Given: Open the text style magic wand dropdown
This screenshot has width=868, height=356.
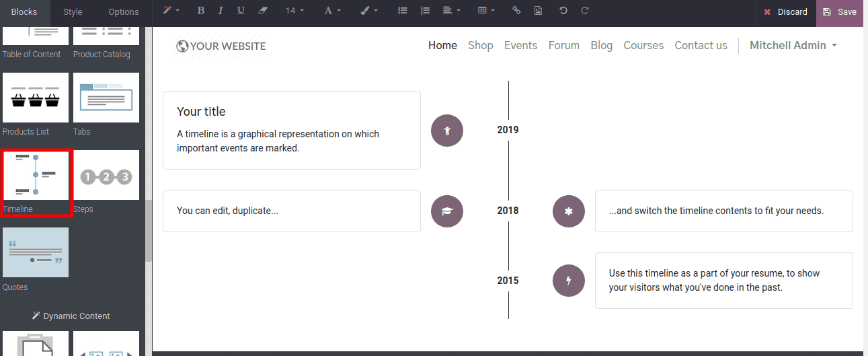Looking at the screenshot, I should 171,11.
